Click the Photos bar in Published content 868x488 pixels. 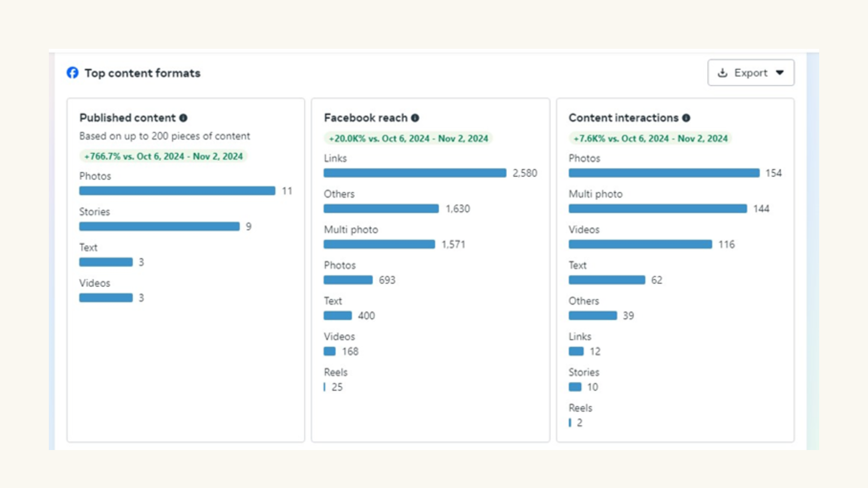point(177,191)
